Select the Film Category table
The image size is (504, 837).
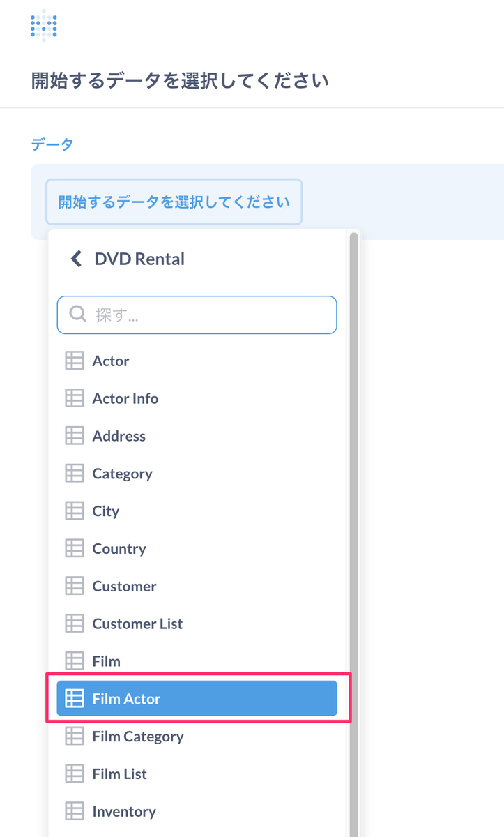[x=138, y=737]
